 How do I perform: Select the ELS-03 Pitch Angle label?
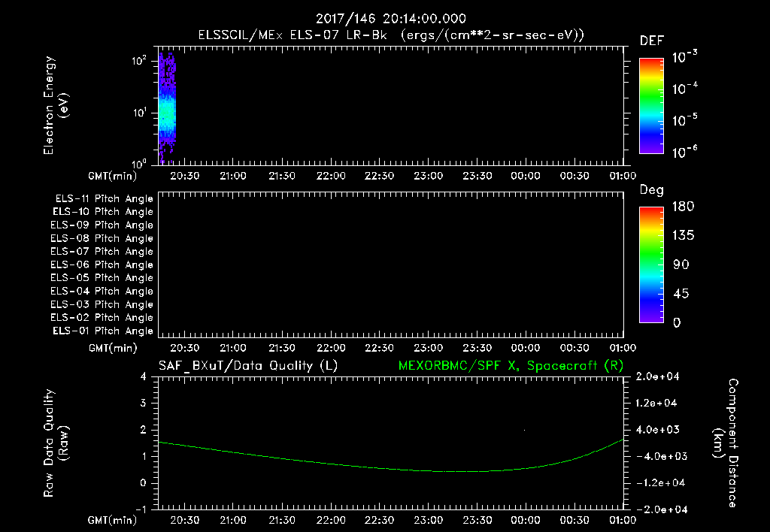pyautogui.click(x=102, y=305)
